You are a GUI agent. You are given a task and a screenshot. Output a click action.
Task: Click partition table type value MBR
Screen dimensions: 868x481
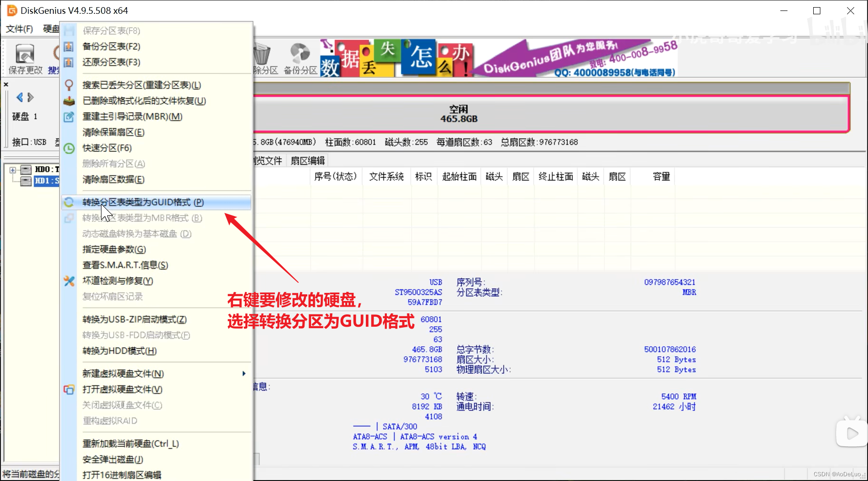689,292
